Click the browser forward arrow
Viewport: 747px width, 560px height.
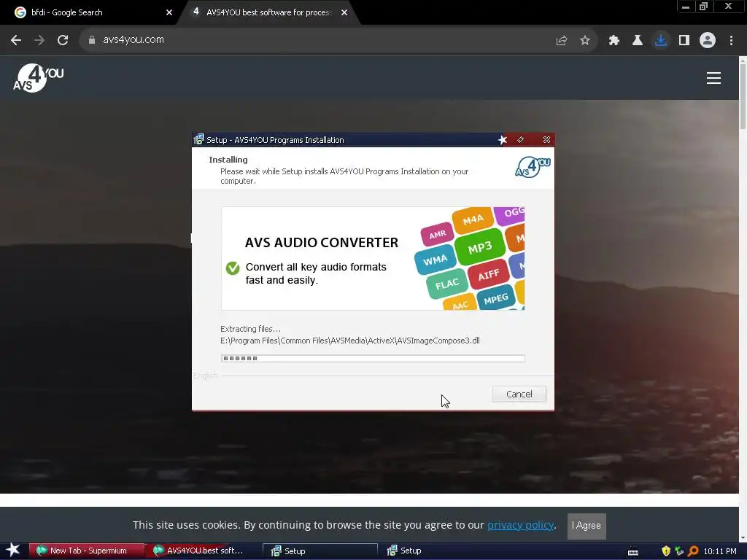(x=39, y=40)
